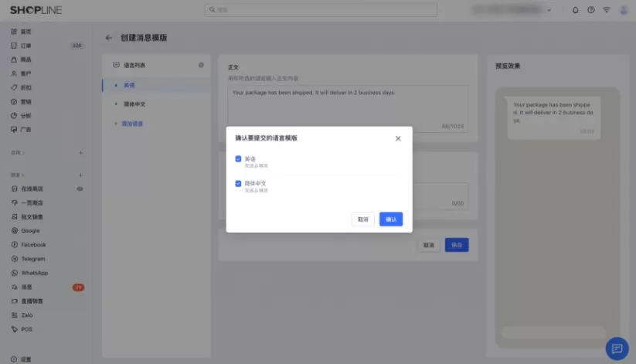Open the 订单 menu in sidebar
The image size is (636, 364).
[26, 46]
